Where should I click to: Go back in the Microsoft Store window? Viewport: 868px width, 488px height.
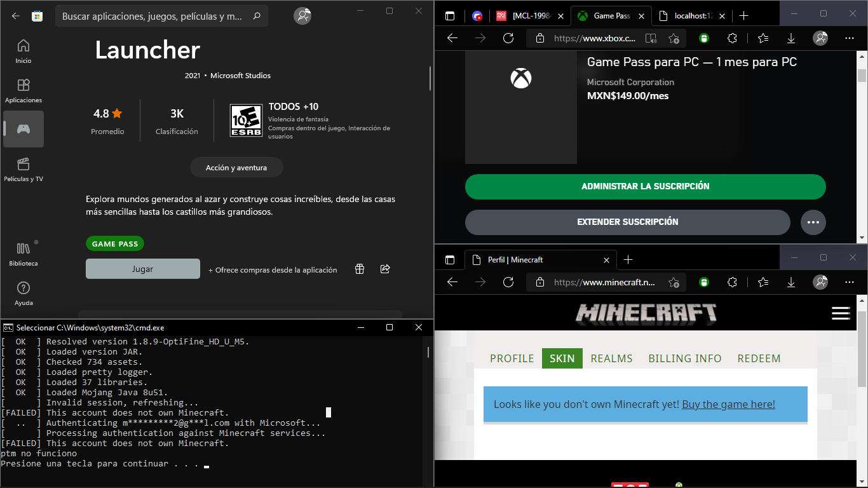pos(16,16)
